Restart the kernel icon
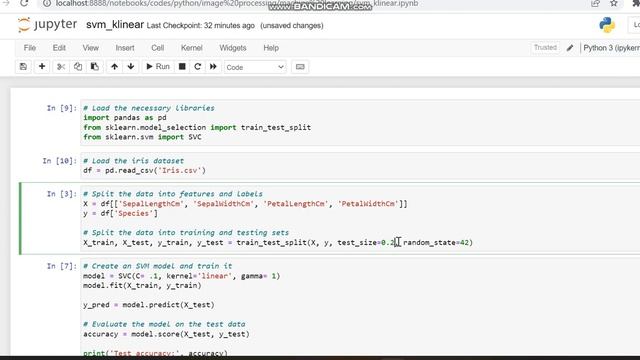 pos(198,67)
